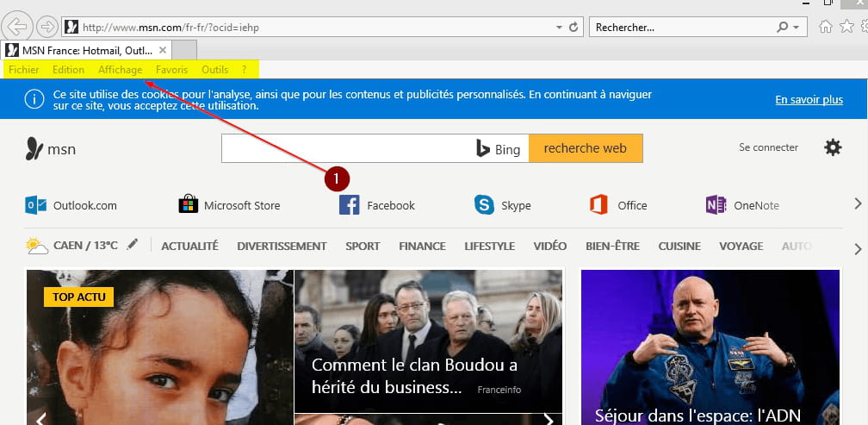The image size is (868, 425).
Task: Open the Edition menu
Action: pyautogui.click(x=68, y=70)
